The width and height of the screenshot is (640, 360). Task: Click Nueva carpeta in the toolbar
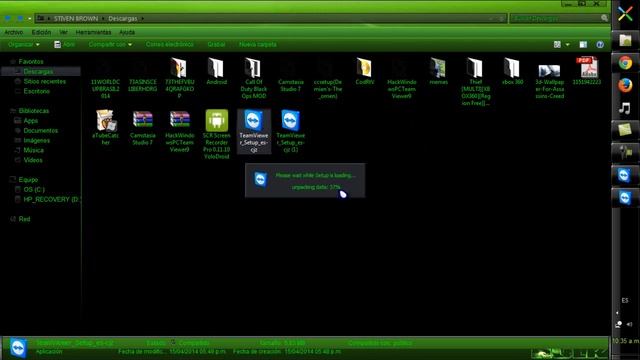[x=258, y=44]
